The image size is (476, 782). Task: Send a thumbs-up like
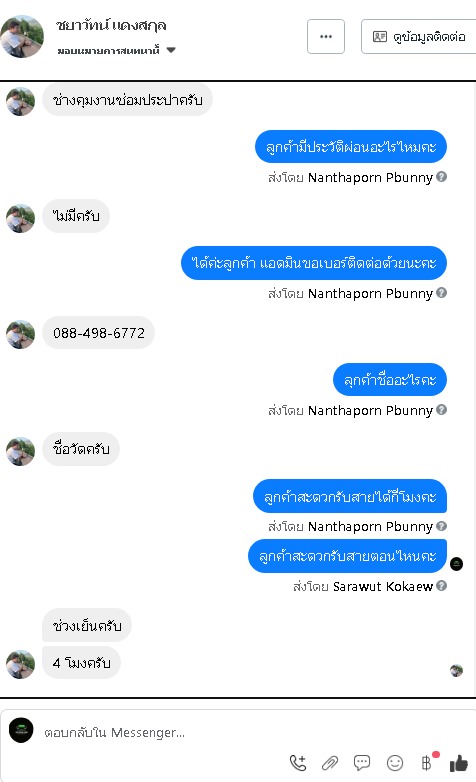[x=459, y=763]
